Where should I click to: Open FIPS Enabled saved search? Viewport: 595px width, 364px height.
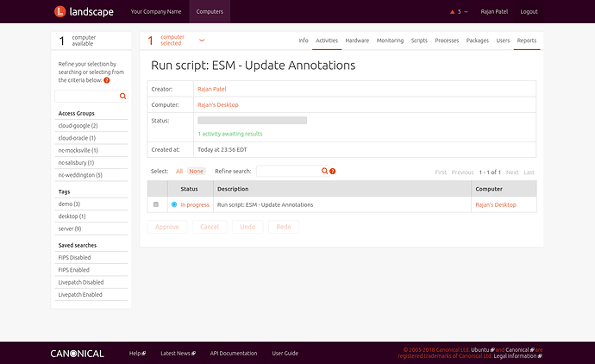coord(73,270)
